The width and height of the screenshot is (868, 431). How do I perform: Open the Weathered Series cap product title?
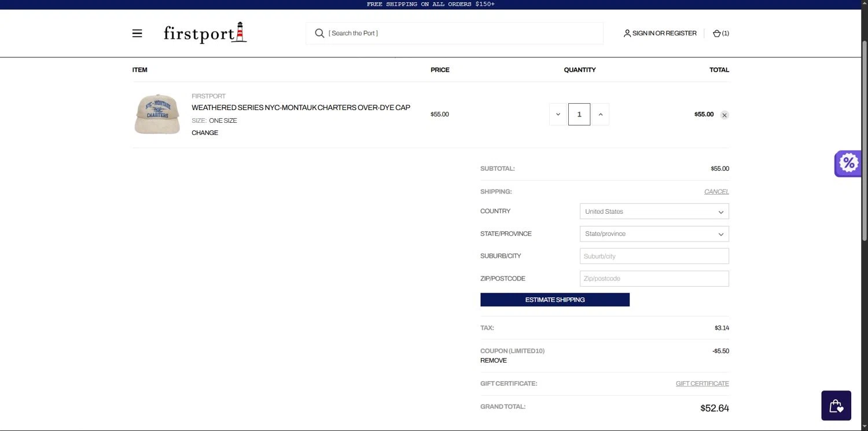301,108
